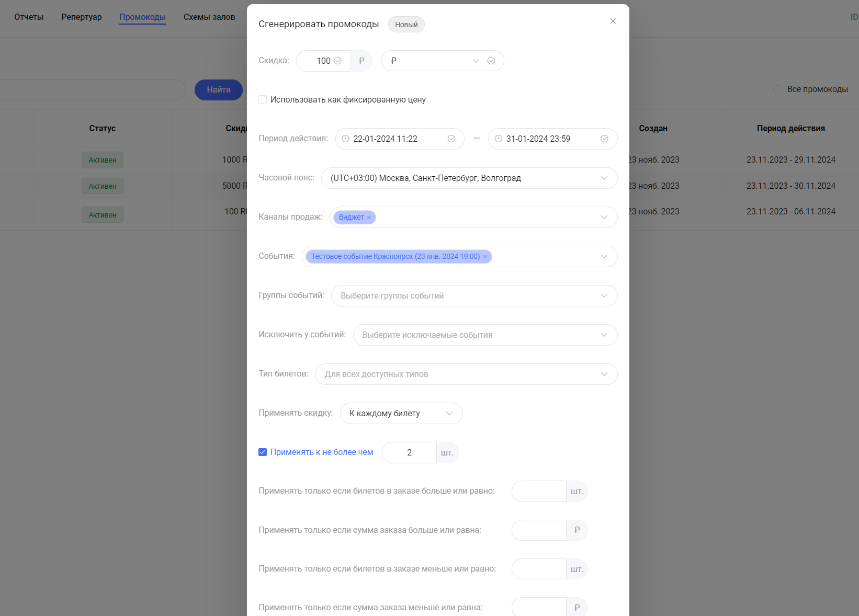Image resolution: width=859 pixels, height=616 pixels.
Task: Open the discount currency ₽ dropdown
Action: 443,61
